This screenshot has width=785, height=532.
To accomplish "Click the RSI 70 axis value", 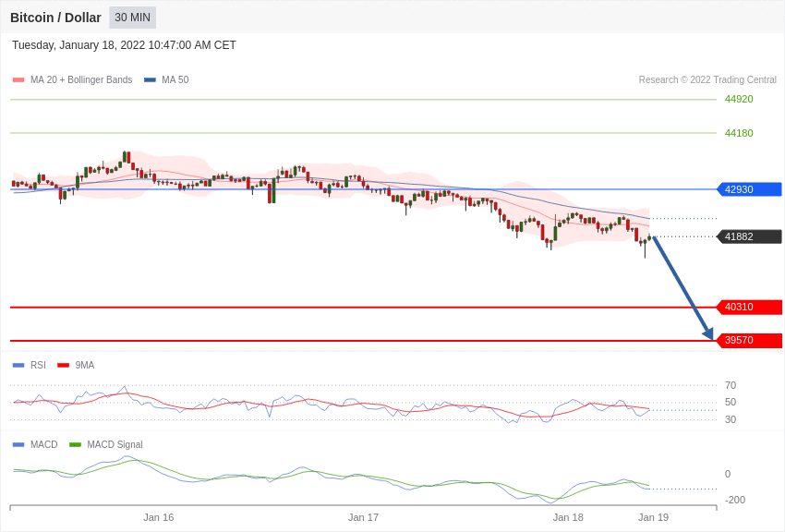I will 731,385.
